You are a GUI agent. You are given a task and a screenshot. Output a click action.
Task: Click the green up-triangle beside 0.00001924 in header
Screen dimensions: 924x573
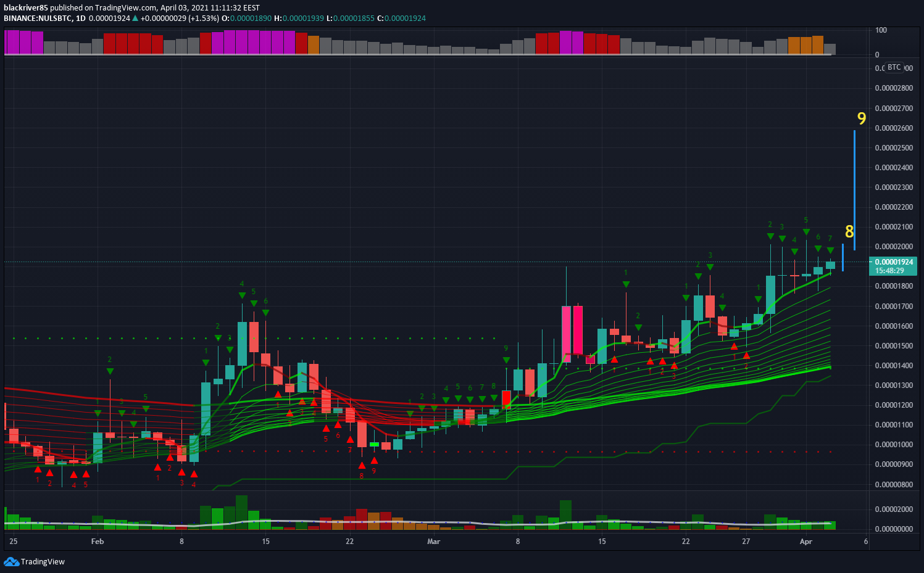[135, 19]
